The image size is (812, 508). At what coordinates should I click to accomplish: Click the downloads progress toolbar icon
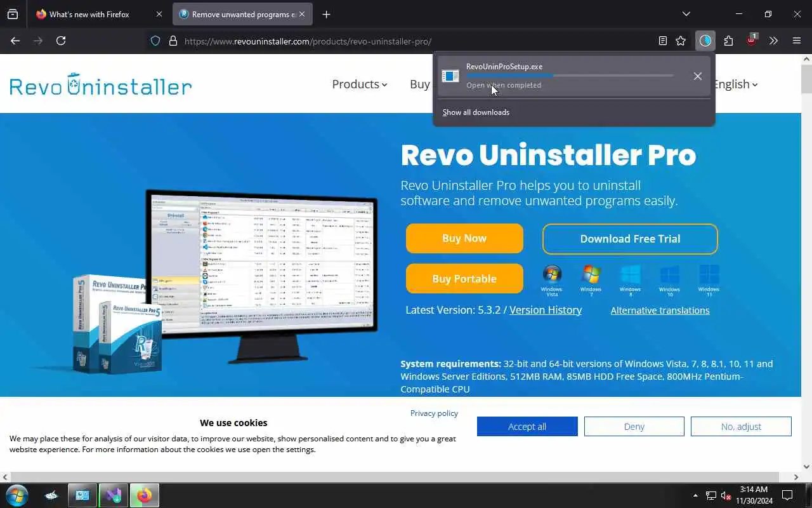click(x=705, y=41)
